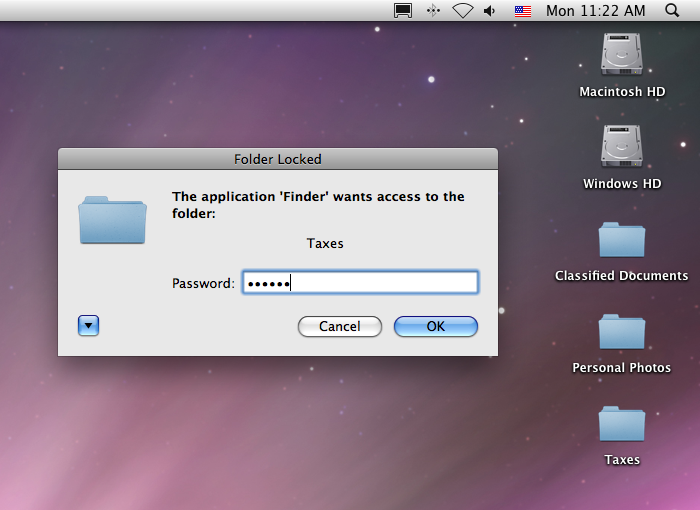
Task: Open the volume control menu
Action: point(490,11)
